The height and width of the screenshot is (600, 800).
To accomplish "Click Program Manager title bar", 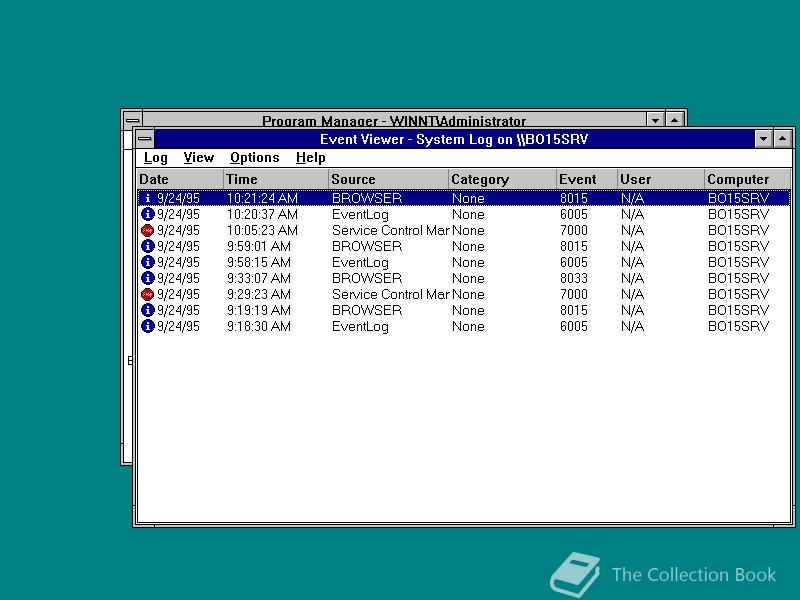I will [x=394, y=120].
